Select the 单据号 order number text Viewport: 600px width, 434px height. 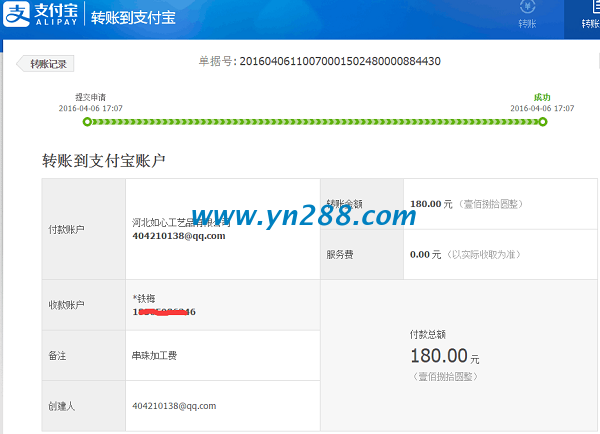[320, 62]
